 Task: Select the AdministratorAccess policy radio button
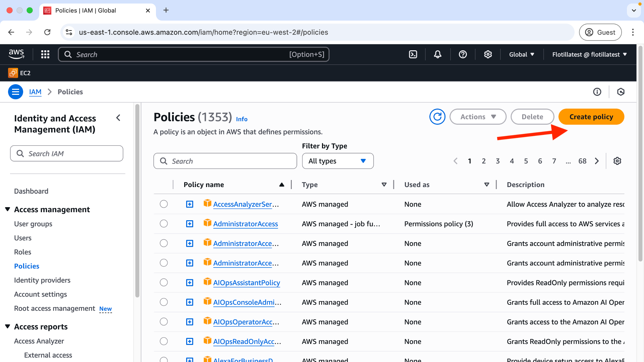[x=164, y=224]
